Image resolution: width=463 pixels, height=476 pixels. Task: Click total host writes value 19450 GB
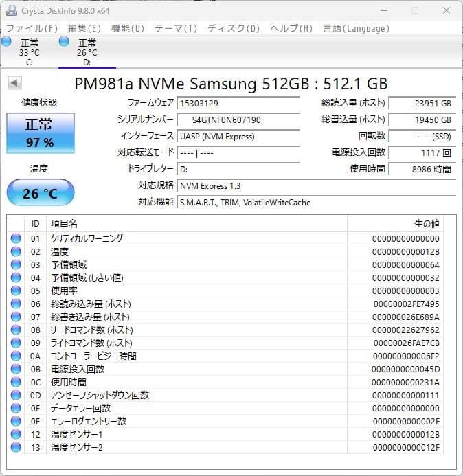(x=422, y=120)
